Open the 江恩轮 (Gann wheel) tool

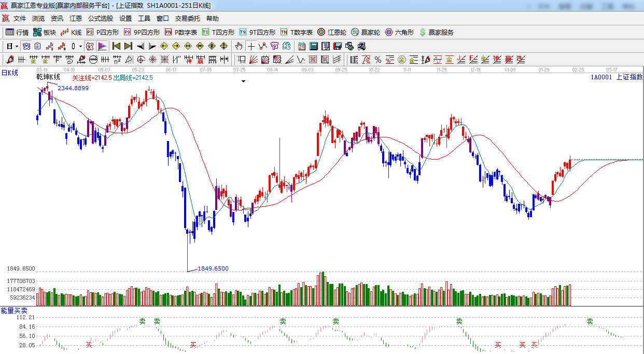(x=332, y=32)
